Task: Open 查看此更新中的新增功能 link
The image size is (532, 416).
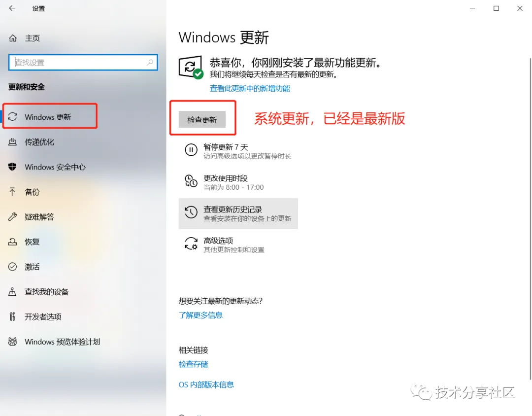Action: [x=250, y=88]
